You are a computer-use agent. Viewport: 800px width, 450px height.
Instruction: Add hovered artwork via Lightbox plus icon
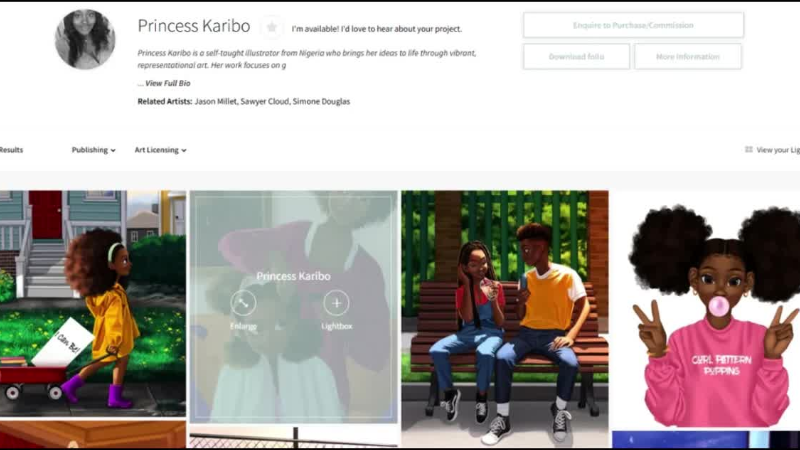(x=336, y=303)
